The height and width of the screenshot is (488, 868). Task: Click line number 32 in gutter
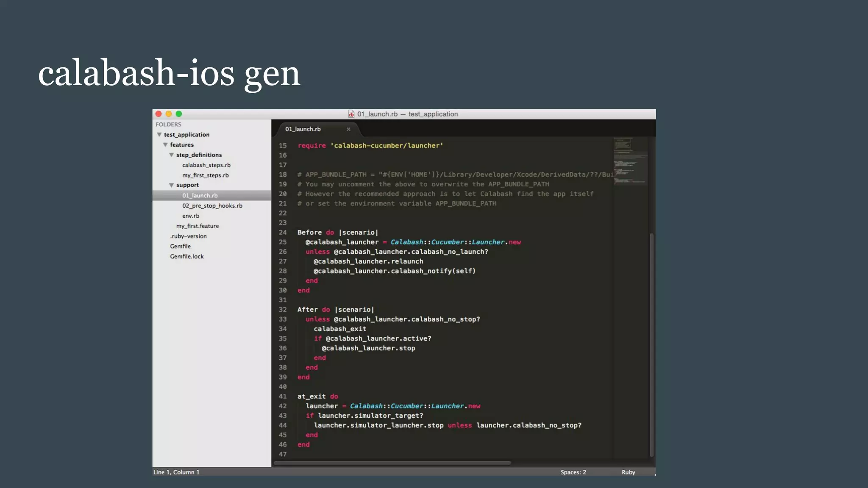(283, 310)
